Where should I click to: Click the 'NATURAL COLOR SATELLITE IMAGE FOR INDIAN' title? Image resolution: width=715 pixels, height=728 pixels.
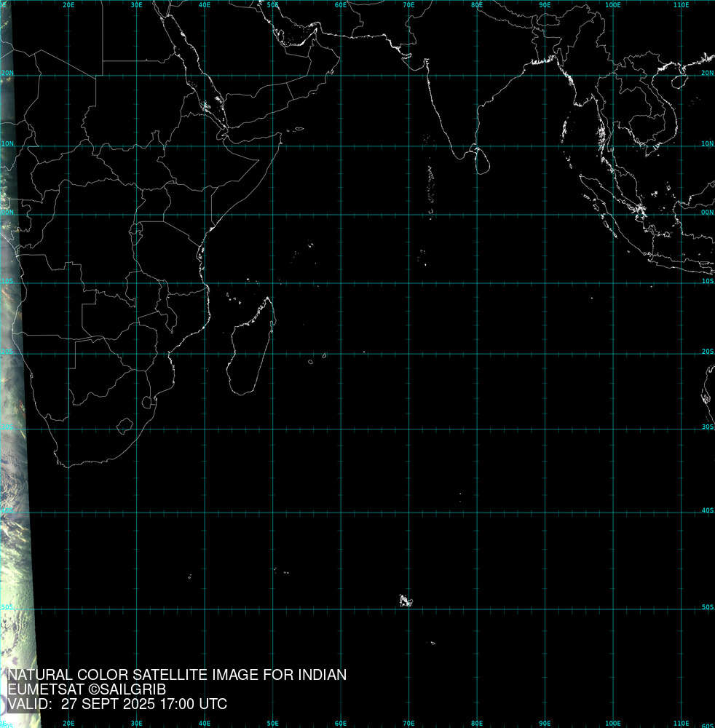(177, 675)
